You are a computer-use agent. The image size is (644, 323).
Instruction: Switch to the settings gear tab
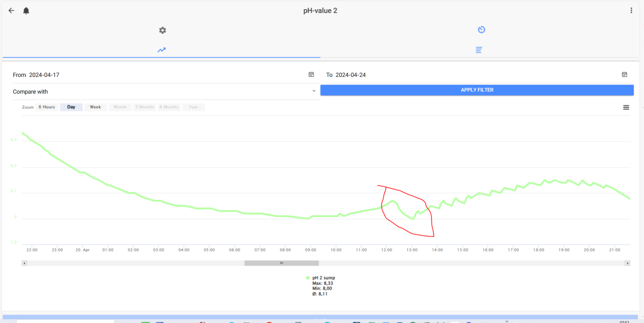[x=163, y=30]
